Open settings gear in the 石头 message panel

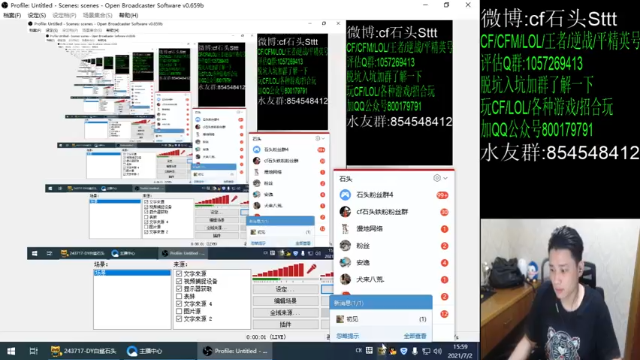(437, 178)
